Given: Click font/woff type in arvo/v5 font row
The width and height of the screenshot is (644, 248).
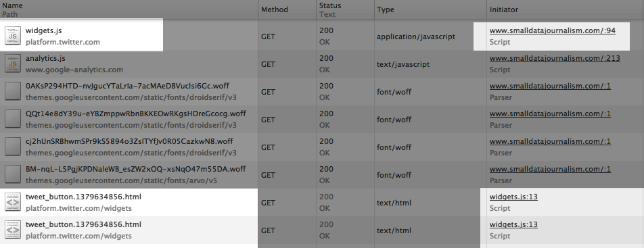Looking at the screenshot, I should click(x=394, y=175).
